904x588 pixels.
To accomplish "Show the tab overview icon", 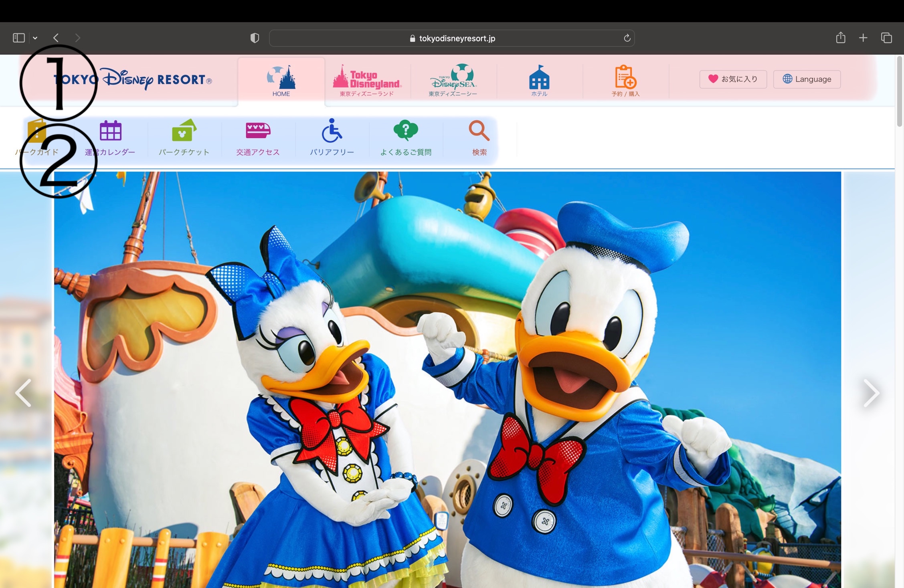I will pyautogui.click(x=886, y=38).
